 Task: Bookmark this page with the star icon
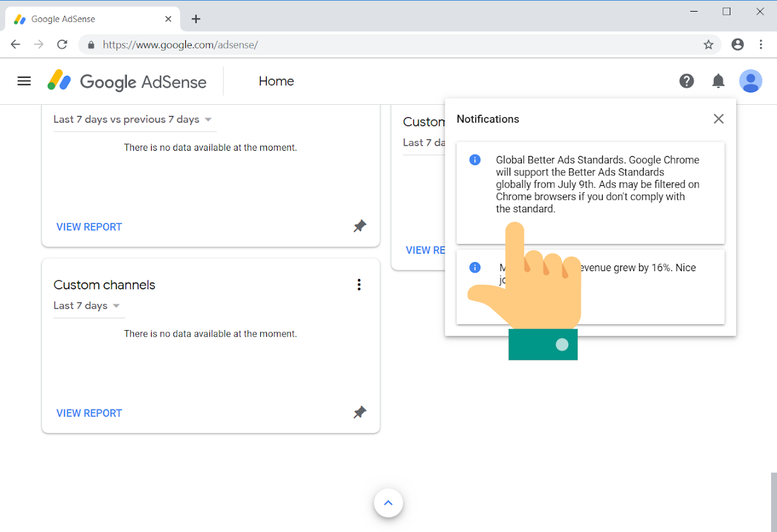pyautogui.click(x=708, y=45)
